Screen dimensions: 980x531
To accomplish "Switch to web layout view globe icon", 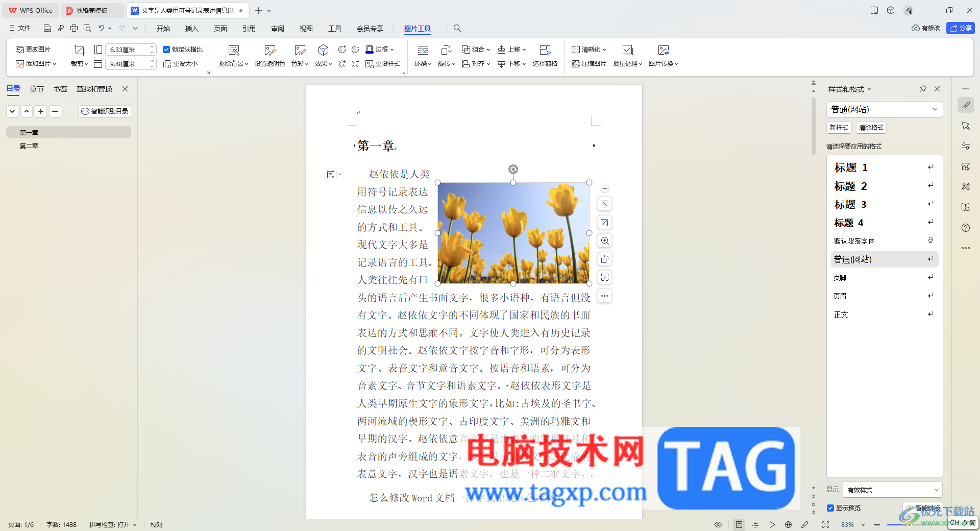I will point(789,524).
